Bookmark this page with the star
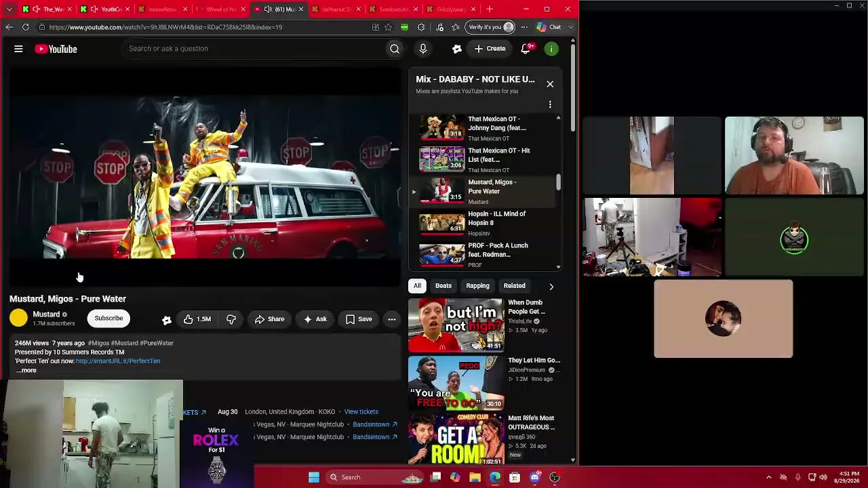Viewport: 868px width, 488px height. click(388, 27)
